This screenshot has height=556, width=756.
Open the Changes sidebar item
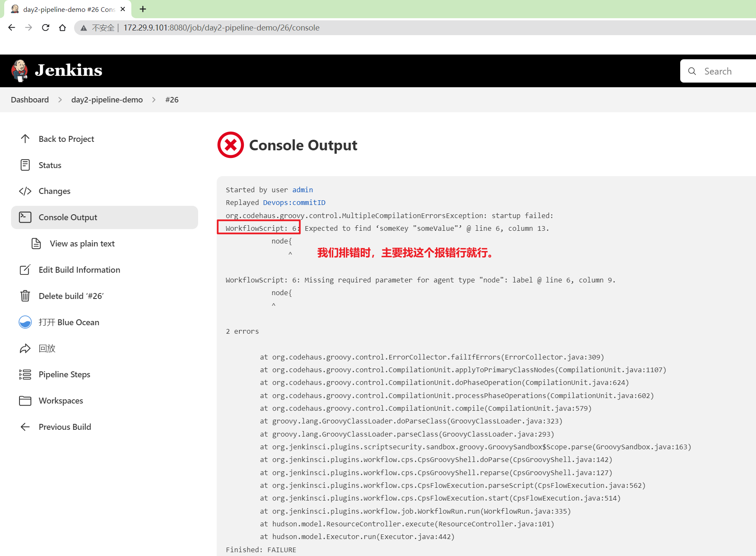pyautogui.click(x=105, y=191)
